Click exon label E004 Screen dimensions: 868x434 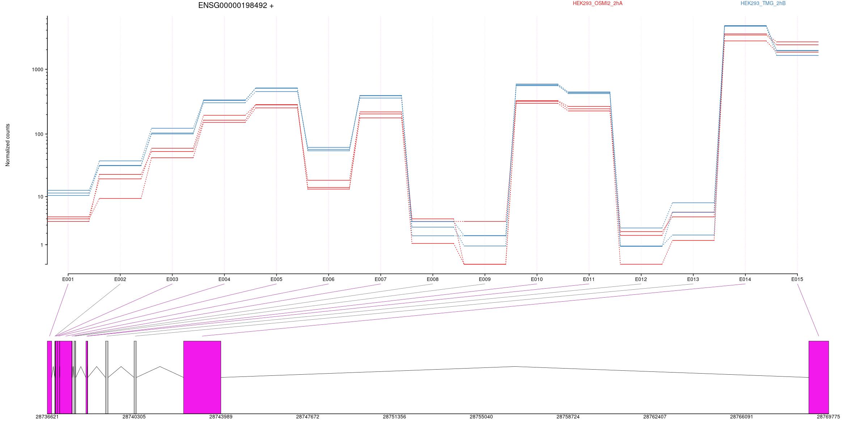coord(224,279)
